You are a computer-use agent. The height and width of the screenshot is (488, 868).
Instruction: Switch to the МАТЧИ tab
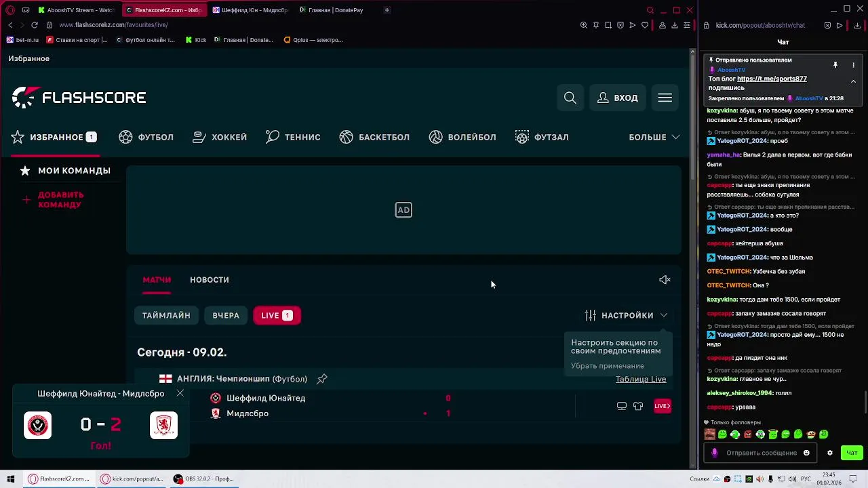click(x=157, y=280)
